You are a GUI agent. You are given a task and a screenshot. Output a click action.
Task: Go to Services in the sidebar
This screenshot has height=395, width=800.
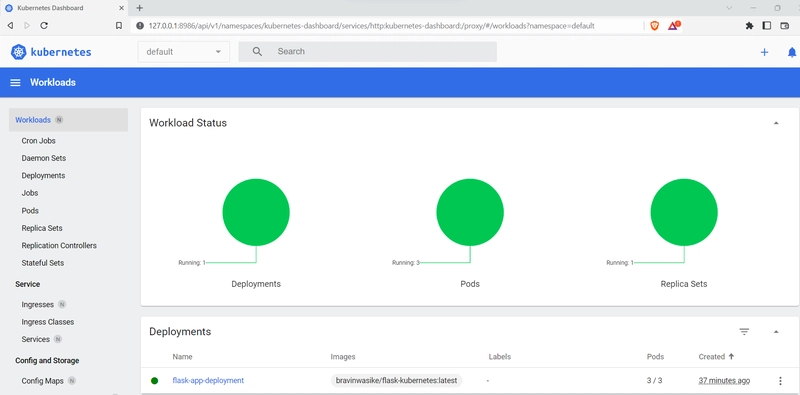[36, 339]
